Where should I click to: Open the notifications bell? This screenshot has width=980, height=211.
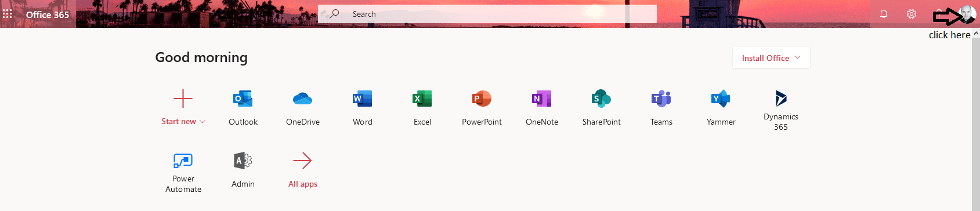click(884, 14)
